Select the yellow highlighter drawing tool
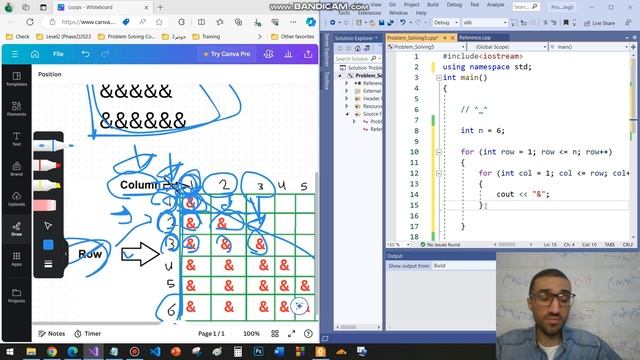The image size is (640, 360). tap(47, 185)
